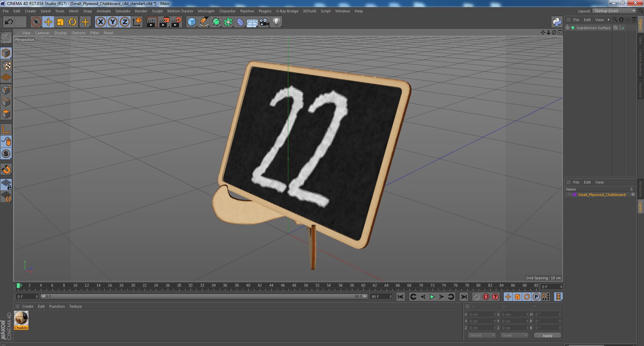Activate the Rotate tool
The width and height of the screenshot is (644, 346).
(72, 22)
